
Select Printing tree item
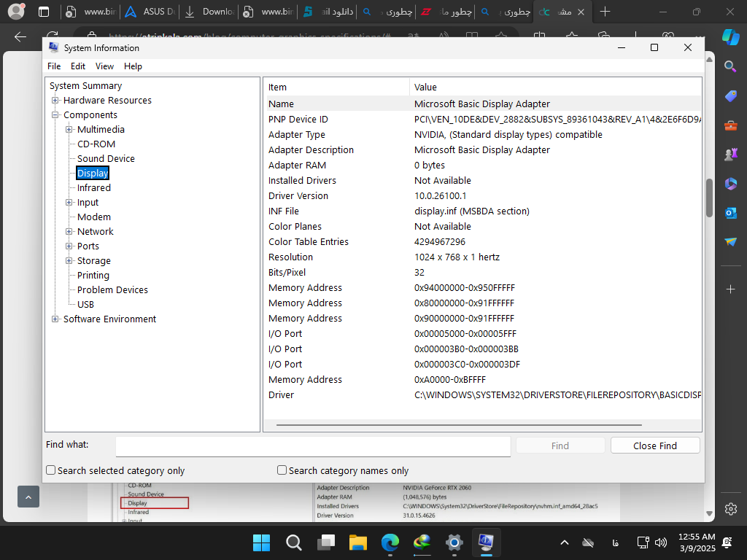(93, 275)
